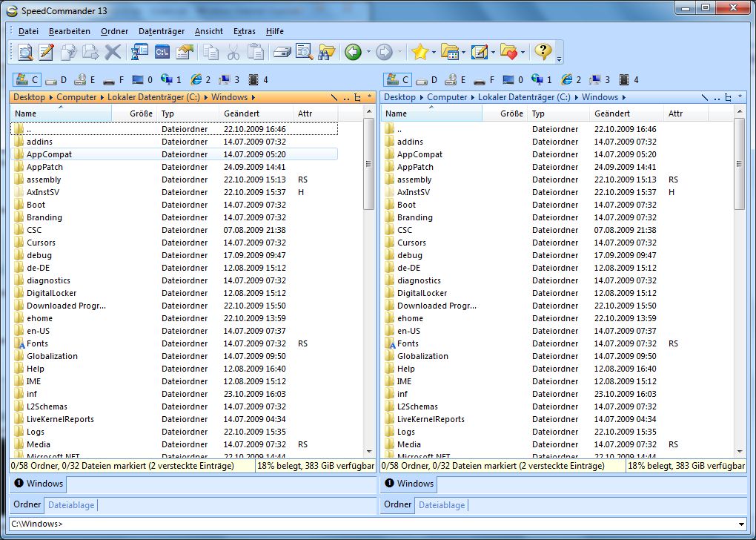Open Help with the question mark icon
The width and height of the screenshot is (756, 540).
543,52
